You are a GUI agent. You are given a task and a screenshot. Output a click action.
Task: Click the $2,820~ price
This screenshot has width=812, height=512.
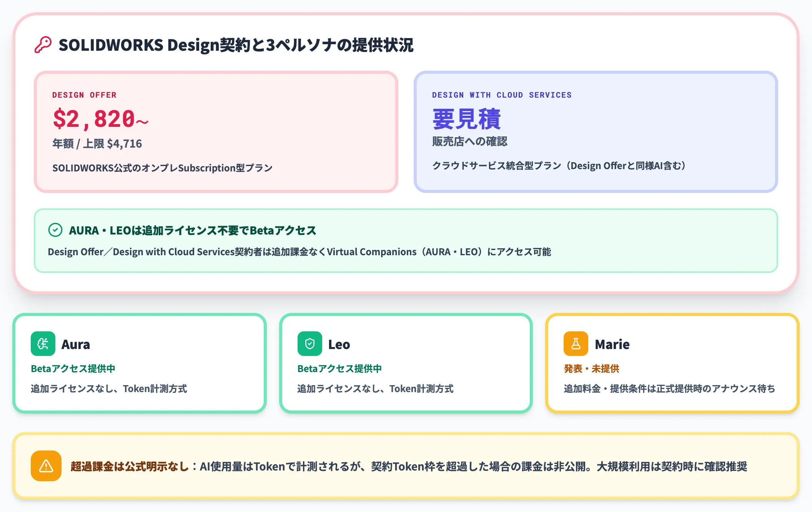point(101,119)
